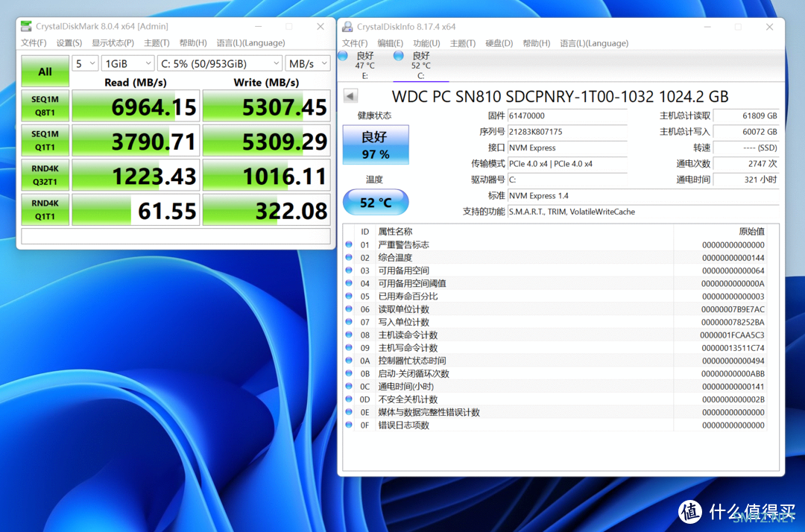Click the status dot for attribute 02 综合温度
The width and height of the screenshot is (805, 532).
(349, 258)
